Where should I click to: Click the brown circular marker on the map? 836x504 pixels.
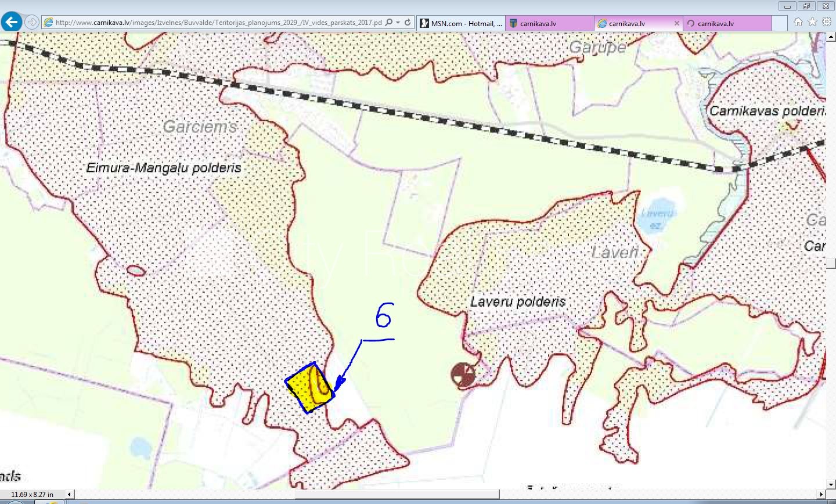pos(463,375)
